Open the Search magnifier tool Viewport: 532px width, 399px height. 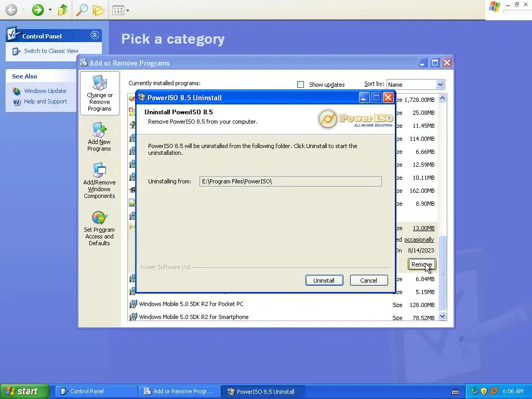click(x=82, y=10)
